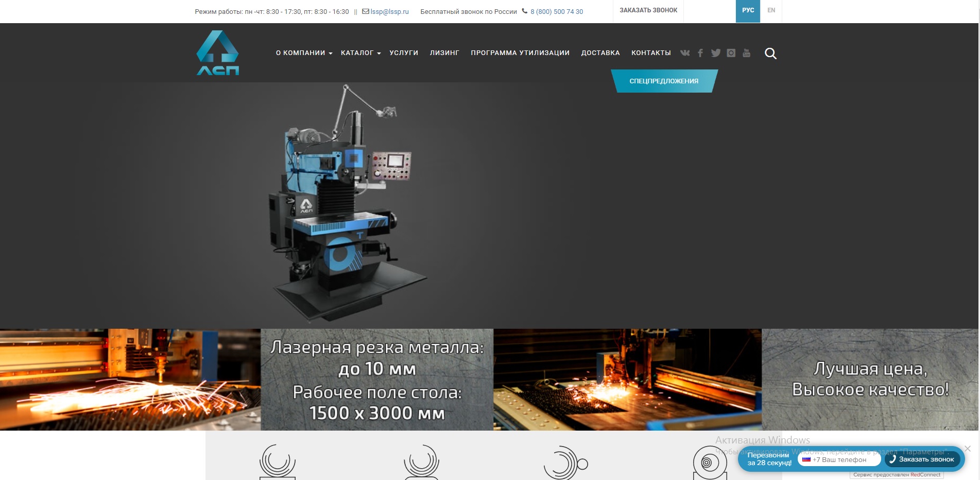Open the КОНТАКТЫ menu item
This screenshot has width=980, height=480.
pos(651,53)
